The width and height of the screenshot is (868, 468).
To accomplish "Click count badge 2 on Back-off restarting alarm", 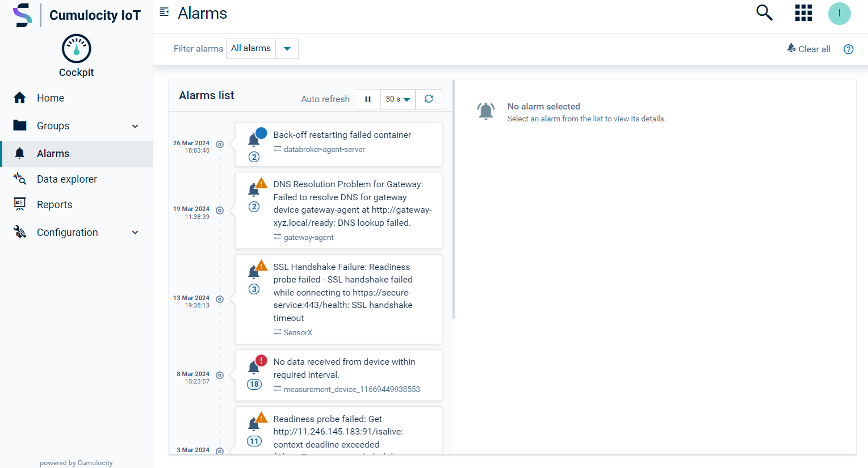I will [x=254, y=157].
